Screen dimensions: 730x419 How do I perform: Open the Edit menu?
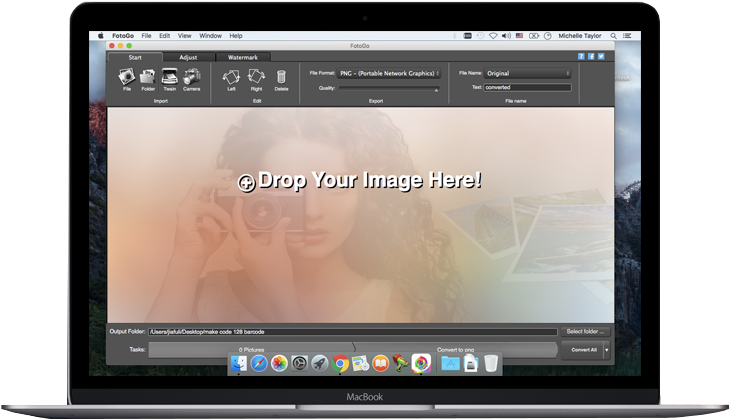click(164, 36)
